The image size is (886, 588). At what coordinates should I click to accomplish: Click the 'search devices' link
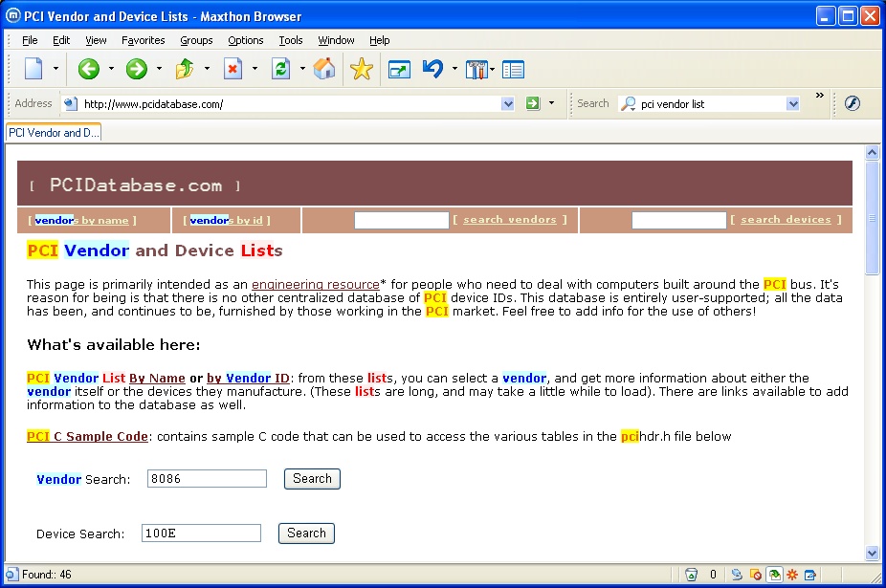(x=786, y=220)
